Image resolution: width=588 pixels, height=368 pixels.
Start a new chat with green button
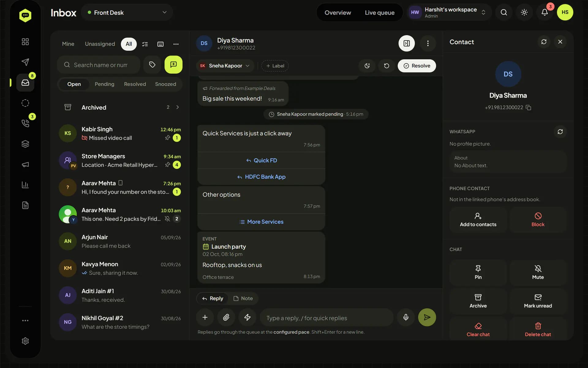[x=173, y=65]
